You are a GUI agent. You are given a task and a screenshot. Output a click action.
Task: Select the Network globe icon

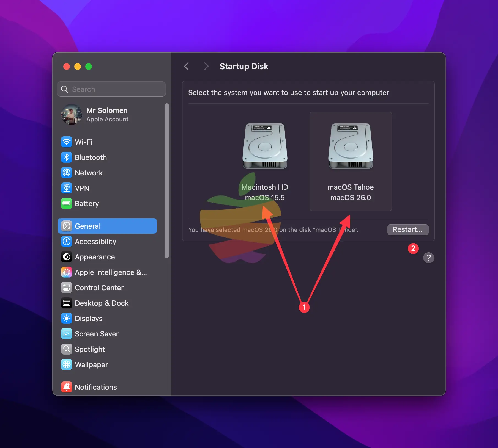click(x=67, y=173)
